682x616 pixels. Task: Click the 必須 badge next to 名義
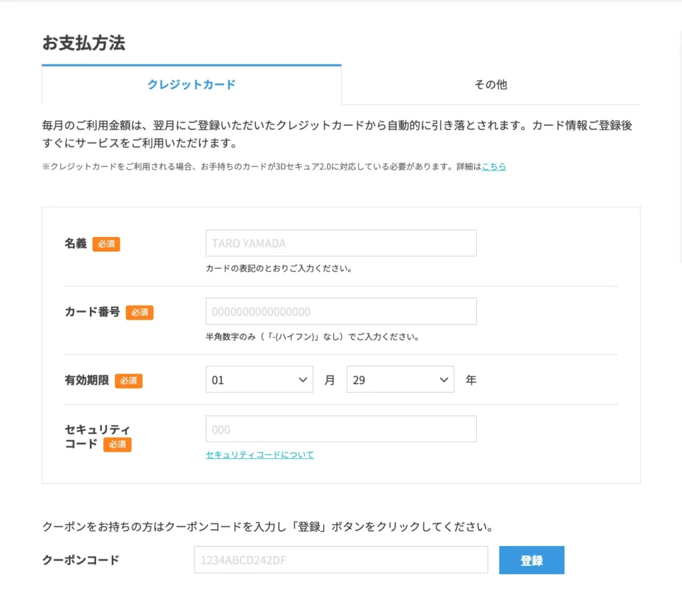click(x=106, y=244)
